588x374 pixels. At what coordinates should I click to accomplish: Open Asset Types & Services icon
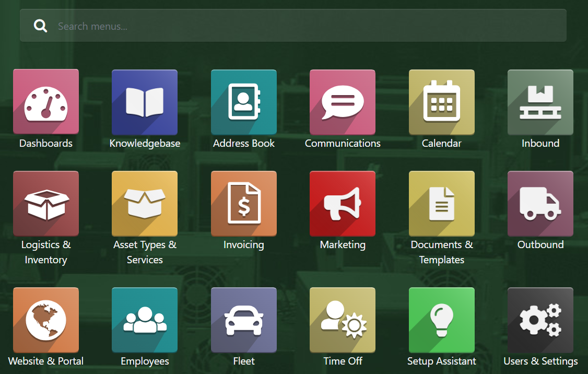coord(145,203)
